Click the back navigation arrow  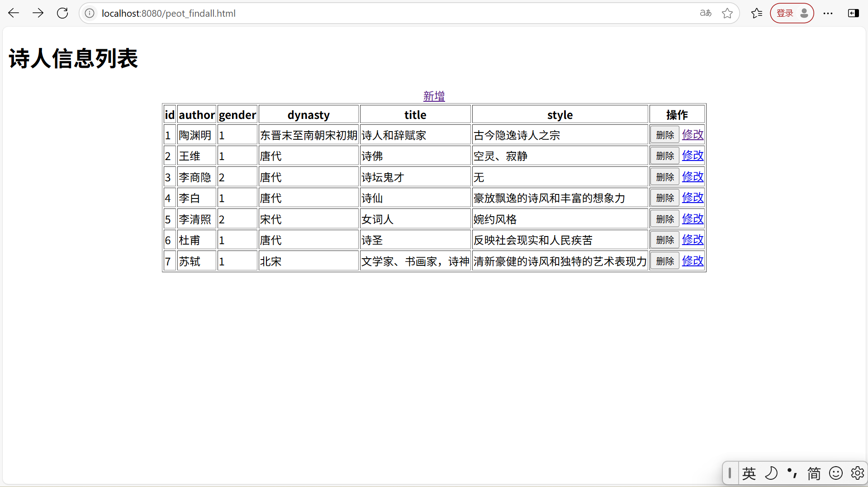click(x=14, y=13)
